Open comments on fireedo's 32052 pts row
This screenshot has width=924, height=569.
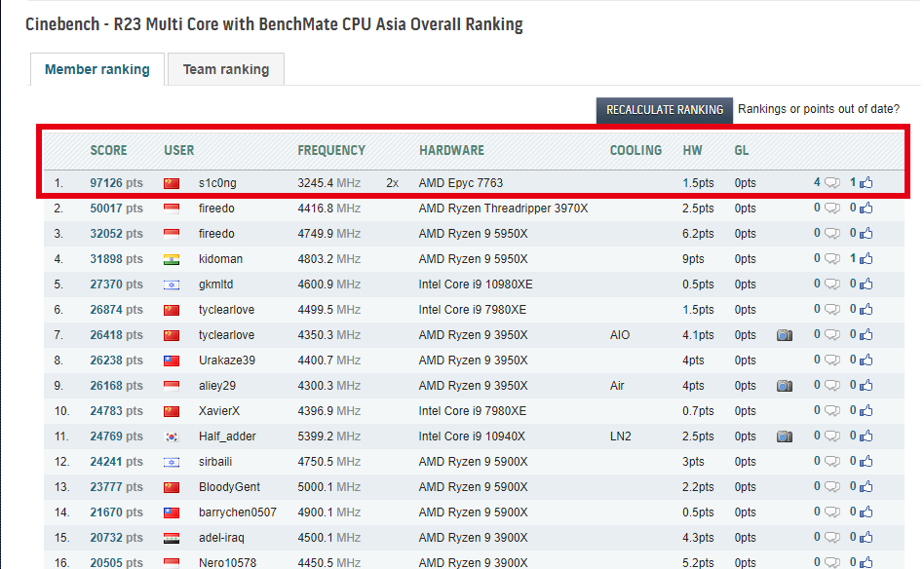(831, 233)
